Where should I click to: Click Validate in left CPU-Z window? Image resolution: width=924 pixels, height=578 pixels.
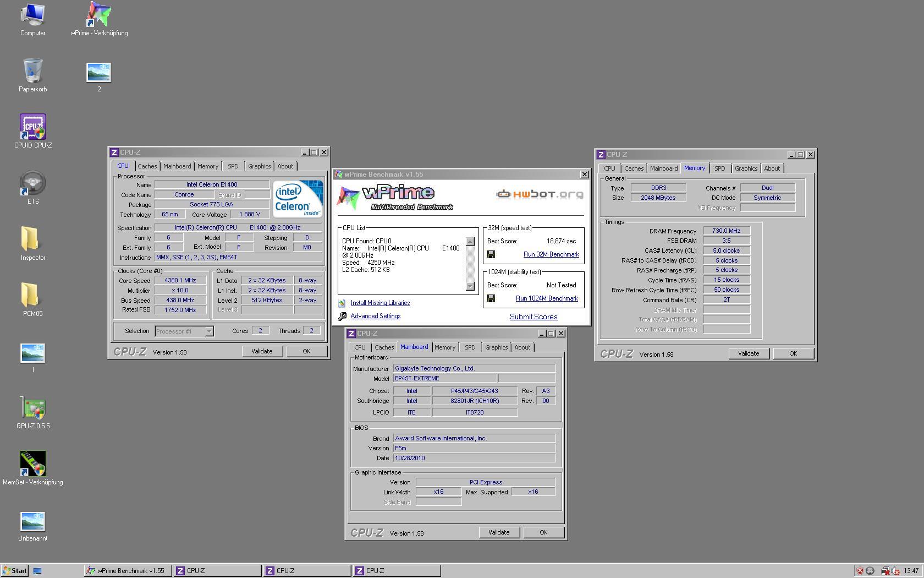coord(262,351)
